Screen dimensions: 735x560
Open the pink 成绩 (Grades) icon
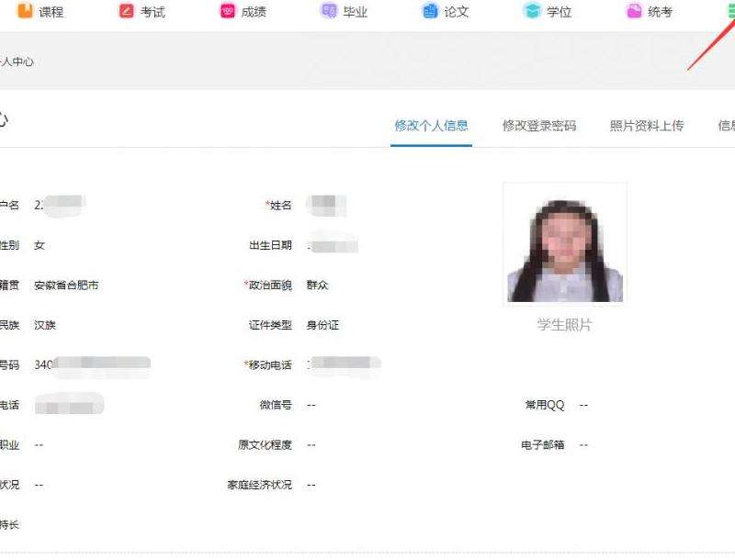pyautogui.click(x=227, y=11)
